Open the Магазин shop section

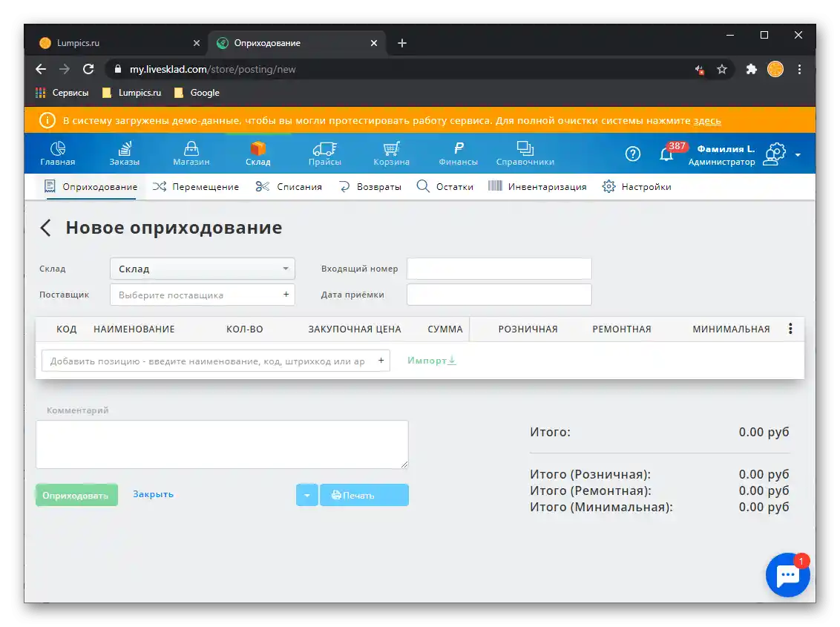pos(191,153)
